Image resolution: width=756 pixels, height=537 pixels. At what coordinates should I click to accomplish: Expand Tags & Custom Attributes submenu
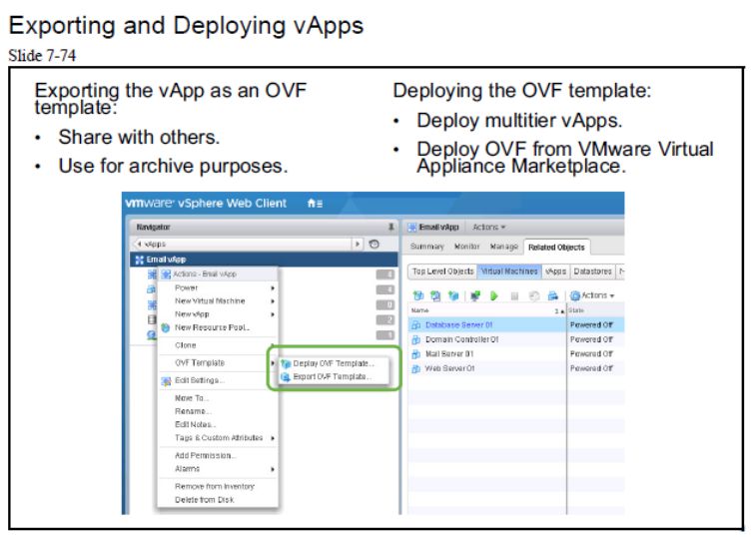[219, 438]
